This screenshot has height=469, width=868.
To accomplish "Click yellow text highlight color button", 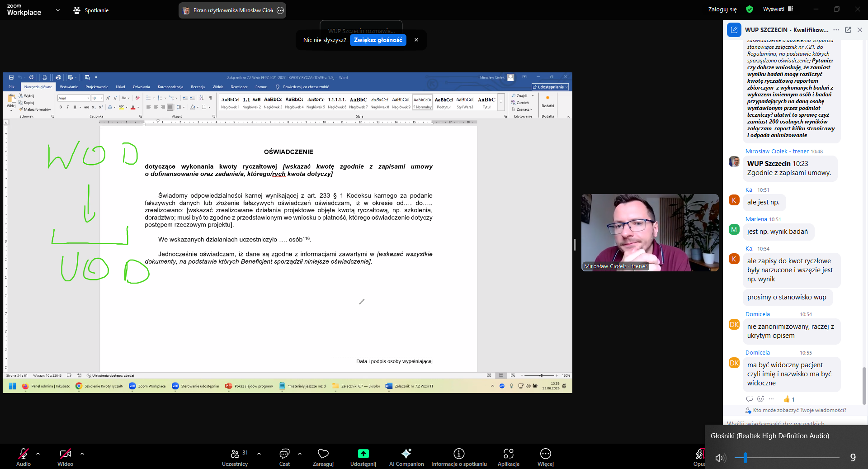I will [121, 107].
